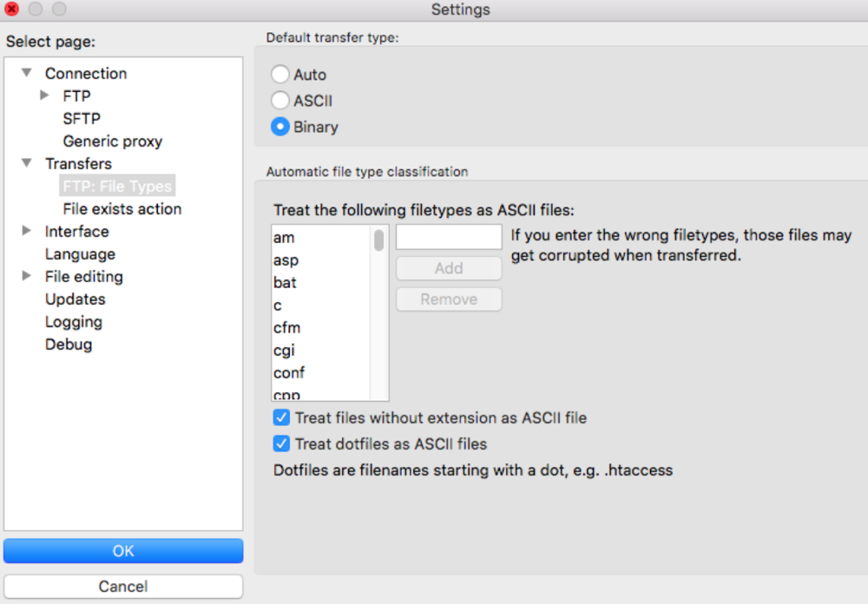Open the FTP settings page
Screen dimensions: 868x604
77,95
